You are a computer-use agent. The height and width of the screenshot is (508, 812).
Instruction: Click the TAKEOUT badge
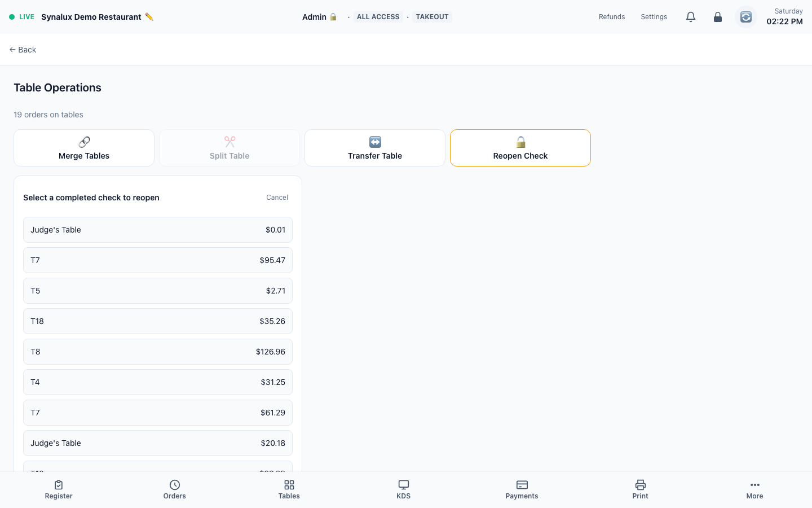click(x=433, y=17)
